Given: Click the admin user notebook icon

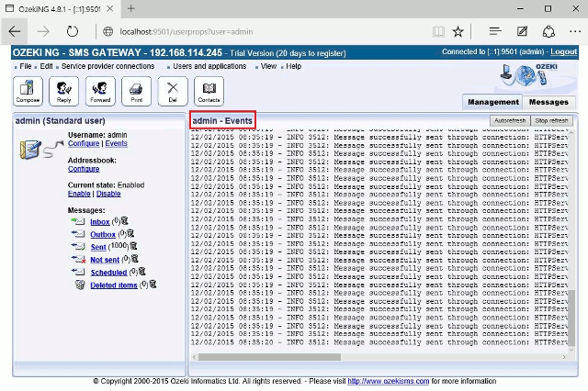Looking at the screenshot, I should coord(30,150).
